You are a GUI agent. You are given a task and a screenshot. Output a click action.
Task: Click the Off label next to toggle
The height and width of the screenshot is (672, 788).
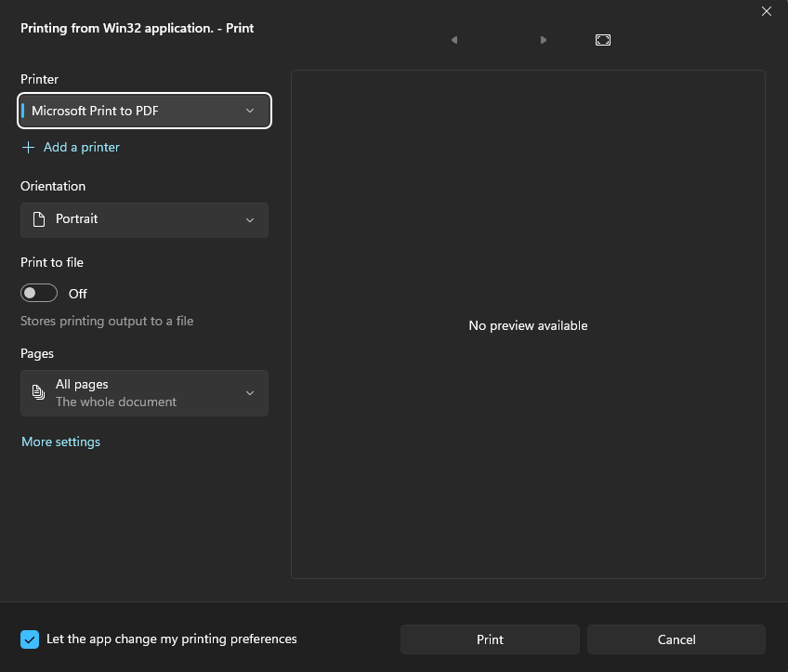pyautogui.click(x=78, y=294)
